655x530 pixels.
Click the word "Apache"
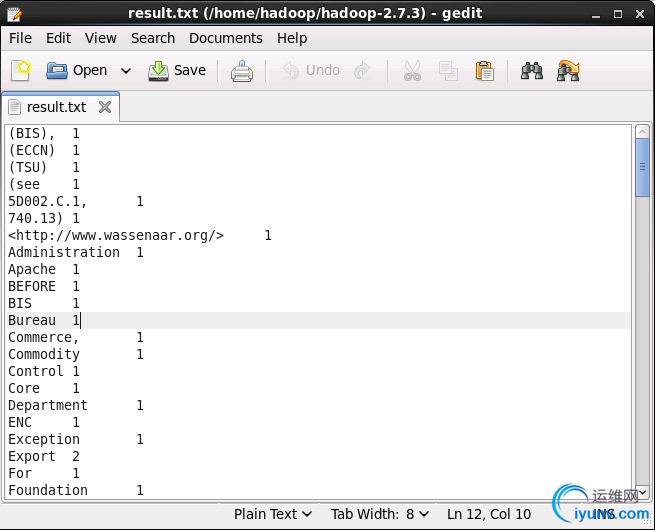click(x=32, y=270)
